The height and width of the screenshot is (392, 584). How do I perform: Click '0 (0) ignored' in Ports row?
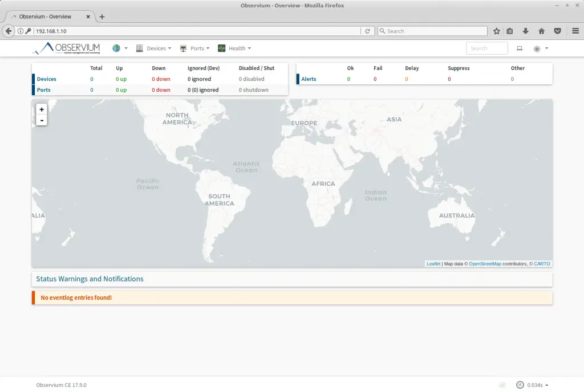click(x=203, y=89)
